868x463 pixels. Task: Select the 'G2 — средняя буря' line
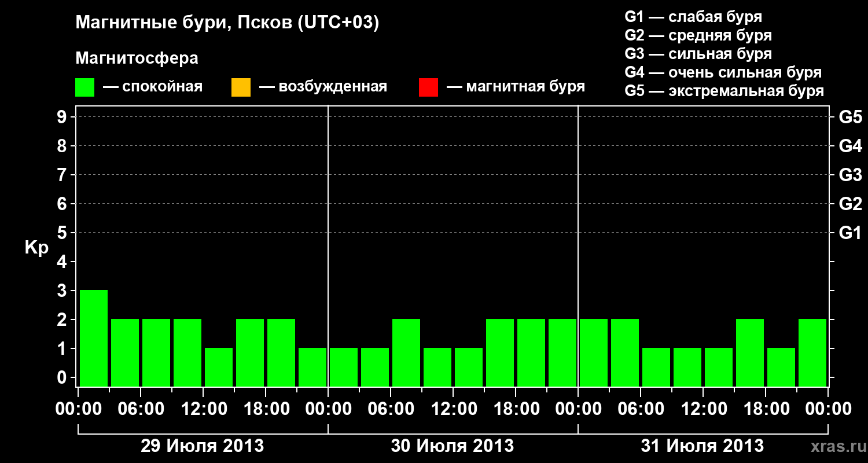click(698, 35)
